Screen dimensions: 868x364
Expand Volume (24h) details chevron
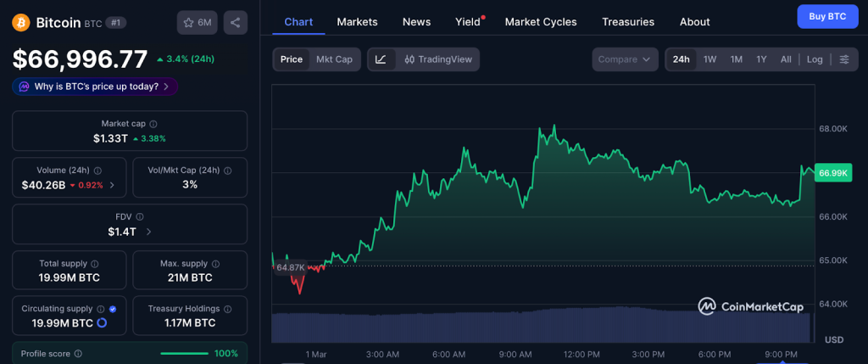click(x=113, y=185)
